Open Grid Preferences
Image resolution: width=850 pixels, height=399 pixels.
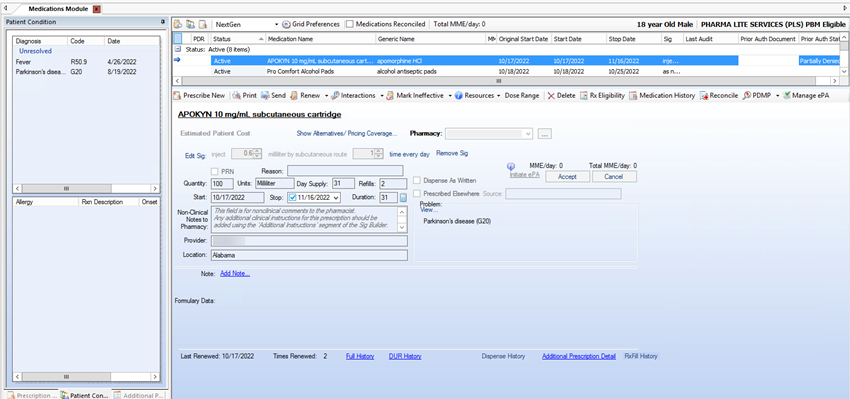[x=311, y=24]
